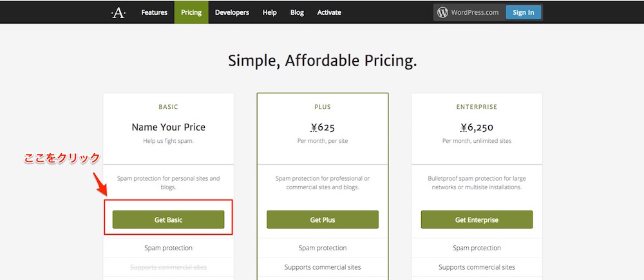
Task: Open the Developers page
Action: click(x=232, y=12)
